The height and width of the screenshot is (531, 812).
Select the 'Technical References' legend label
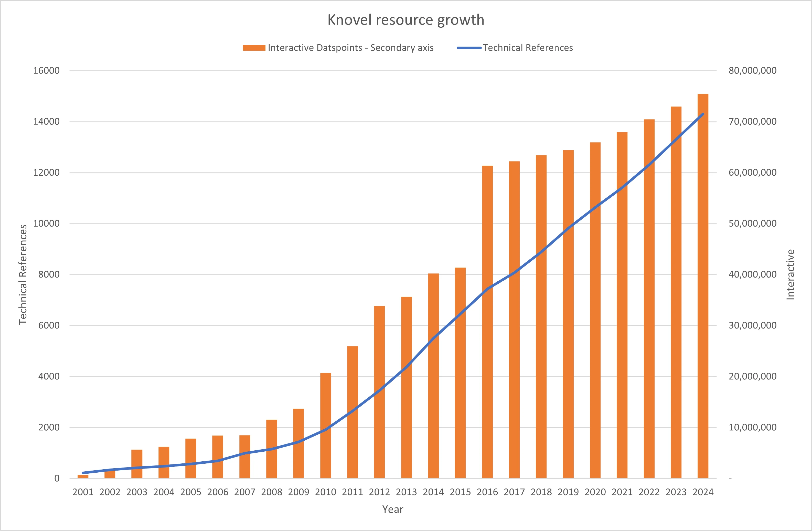pos(528,48)
